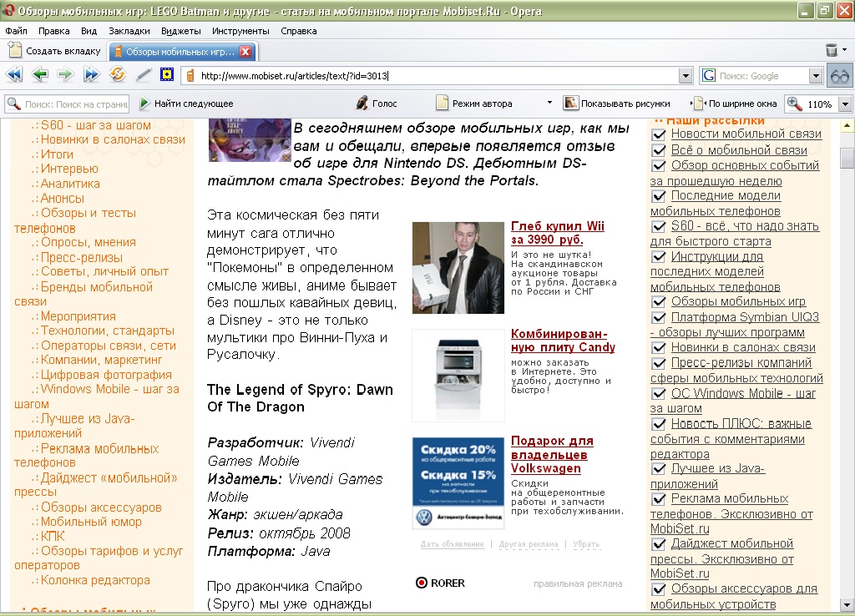Open the Виджеты menu
The height and width of the screenshot is (616, 855).
point(181,31)
